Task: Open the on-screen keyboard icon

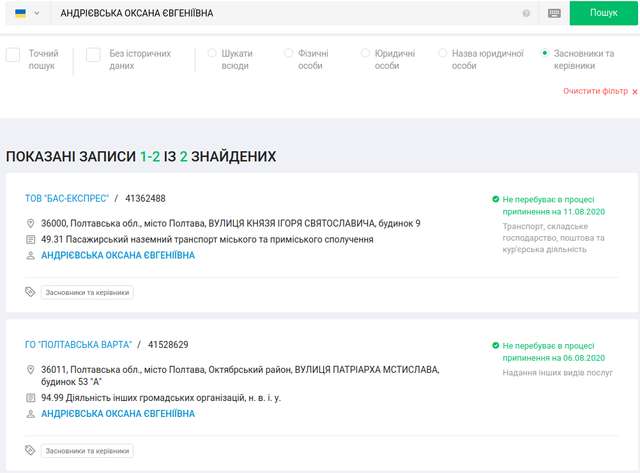Action: pos(555,14)
